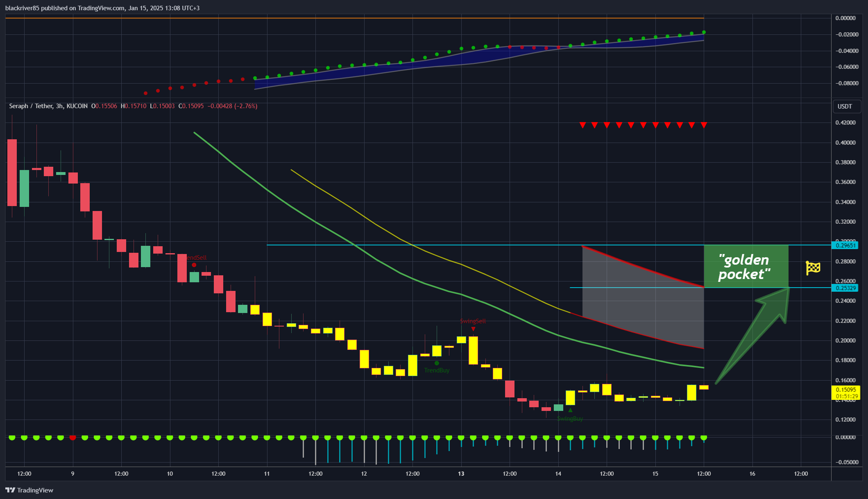Click the SwingBuy text label
Viewport: 868px width, 499px height.
click(570, 419)
